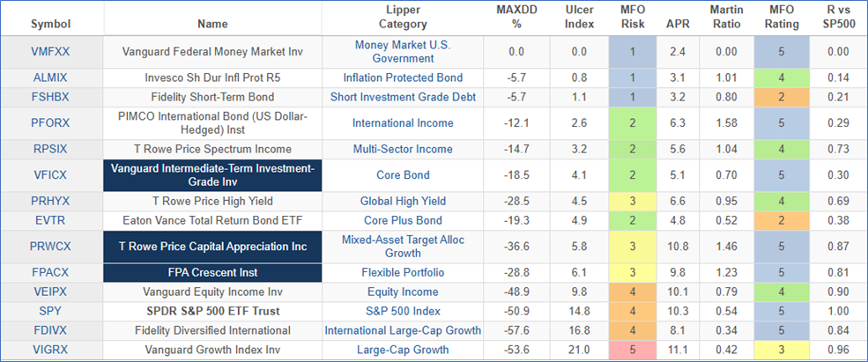
Task: Sort by the Ulcer Index column header
Action: (x=579, y=18)
